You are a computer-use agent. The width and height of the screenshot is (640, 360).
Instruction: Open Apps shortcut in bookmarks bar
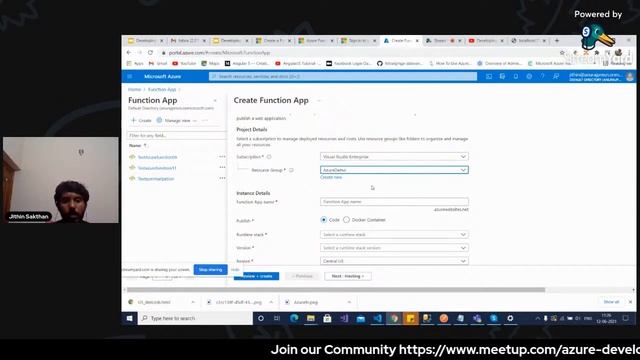135,63
